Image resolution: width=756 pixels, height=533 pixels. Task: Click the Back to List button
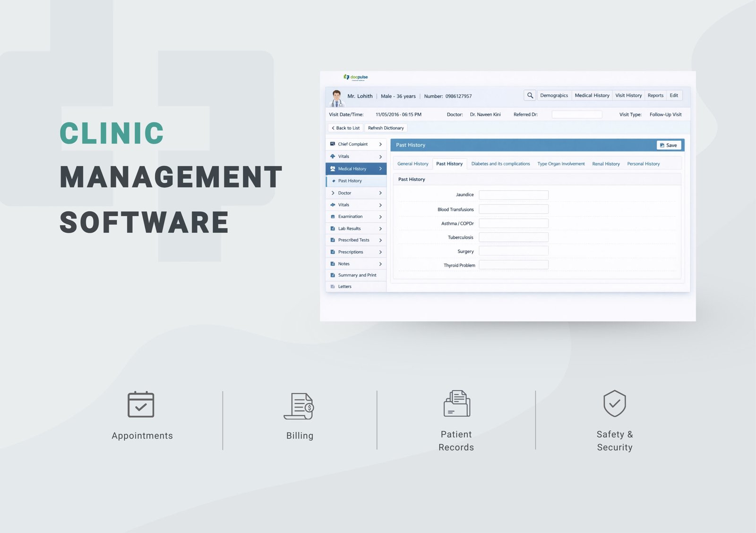pos(345,128)
